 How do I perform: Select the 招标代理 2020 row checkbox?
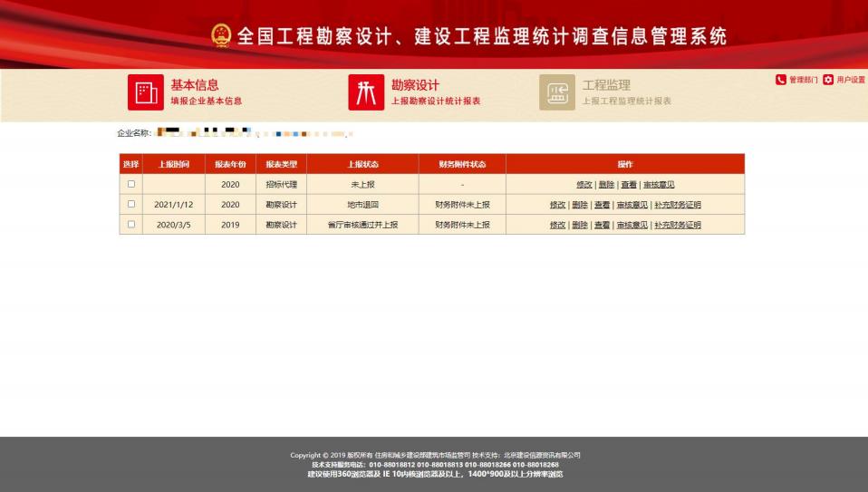pyautogui.click(x=131, y=184)
